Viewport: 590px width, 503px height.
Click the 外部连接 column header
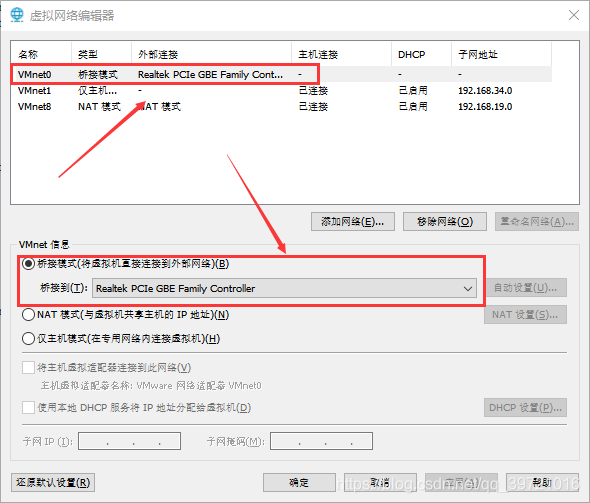pyautogui.click(x=211, y=55)
